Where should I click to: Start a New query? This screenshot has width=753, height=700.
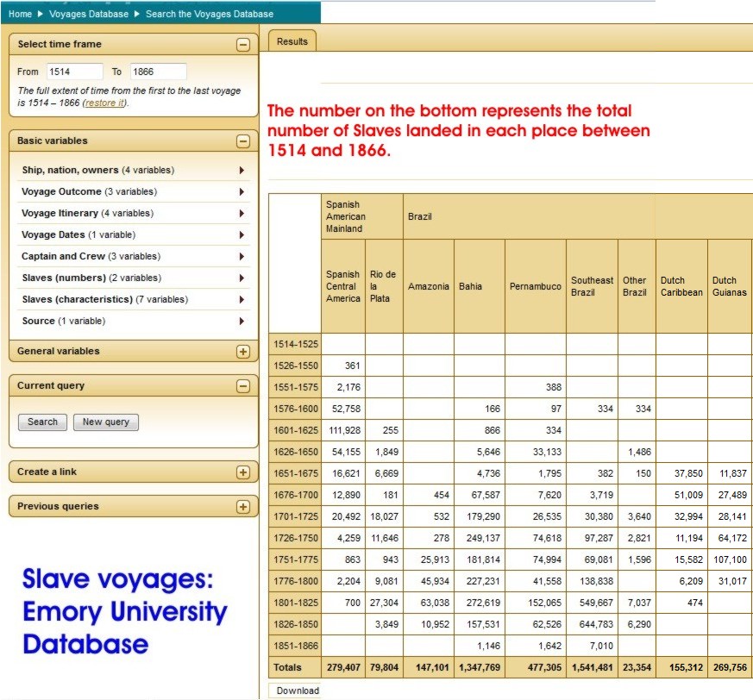tap(105, 422)
